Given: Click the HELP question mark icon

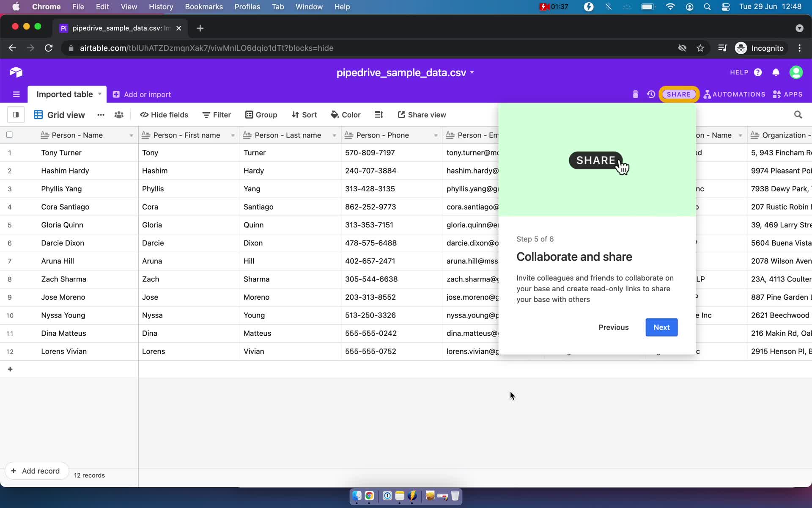Looking at the screenshot, I should (x=758, y=72).
